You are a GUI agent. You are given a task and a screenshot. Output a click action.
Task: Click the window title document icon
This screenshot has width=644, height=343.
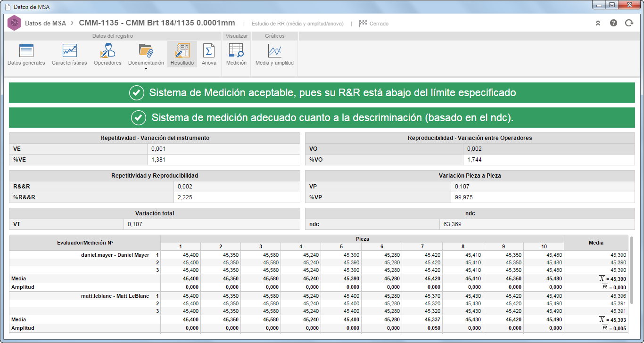point(7,7)
